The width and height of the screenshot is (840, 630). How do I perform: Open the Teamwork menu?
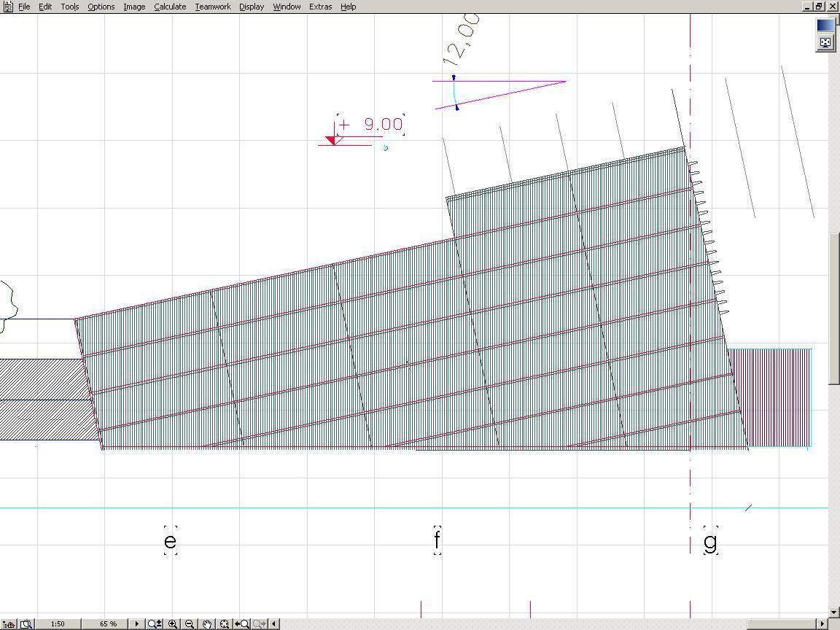tap(212, 7)
